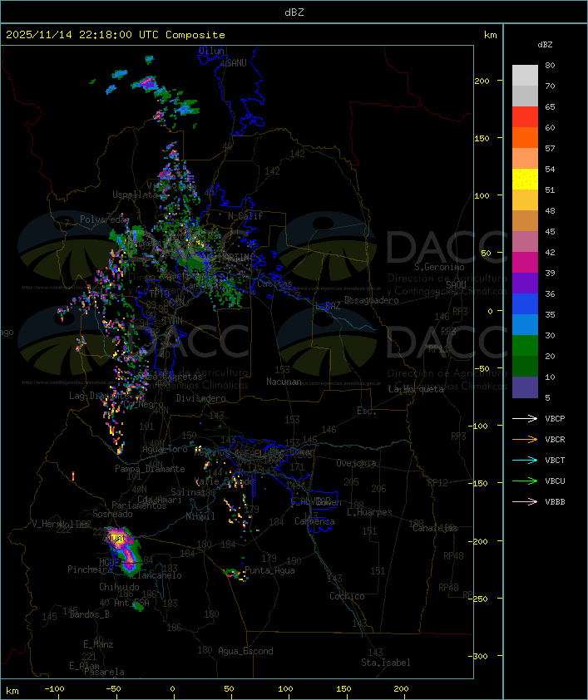Select the tan 45-48 dBZ legend swatch

[525, 220]
